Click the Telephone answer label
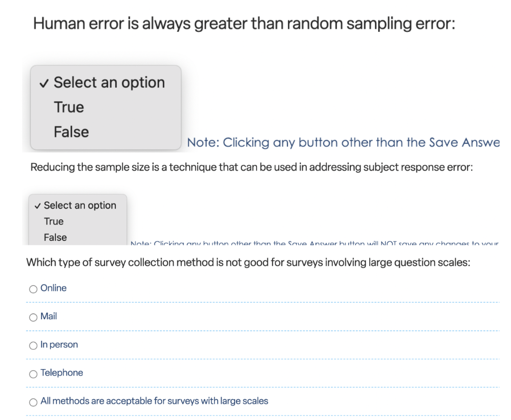 (61, 373)
